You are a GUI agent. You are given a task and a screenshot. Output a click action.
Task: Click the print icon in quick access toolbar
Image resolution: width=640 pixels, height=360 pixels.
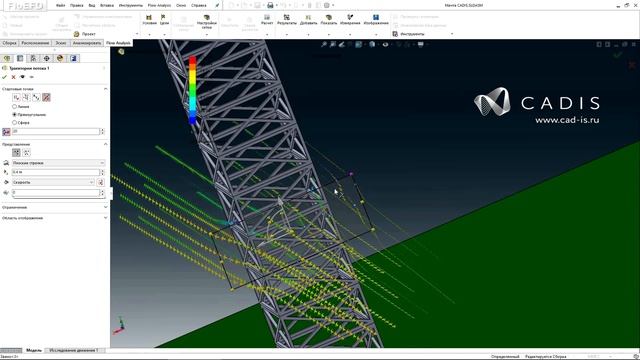coord(270,5)
